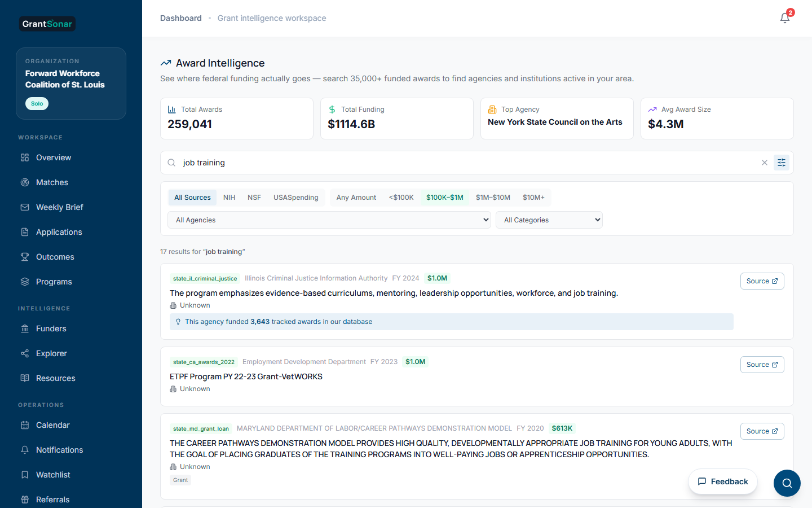Select the Any Amount filter
Viewport: 812px width, 508px height.
pyautogui.click(x=356, y=198)
